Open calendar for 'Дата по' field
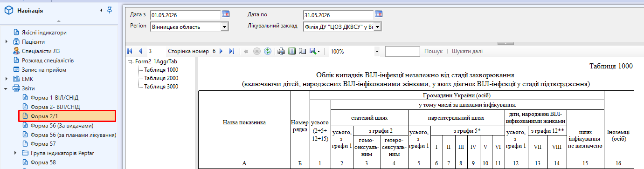 point(379,14)
